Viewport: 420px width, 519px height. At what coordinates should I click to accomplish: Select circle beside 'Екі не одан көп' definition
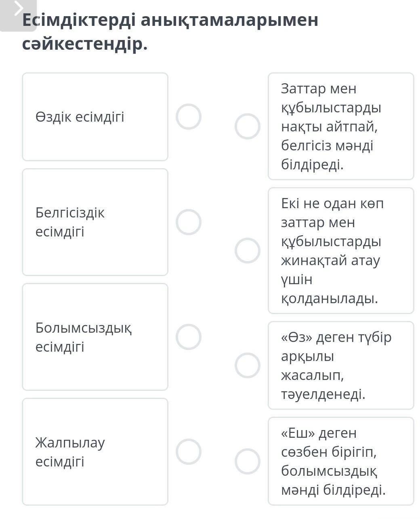click(x=248, y=251)
